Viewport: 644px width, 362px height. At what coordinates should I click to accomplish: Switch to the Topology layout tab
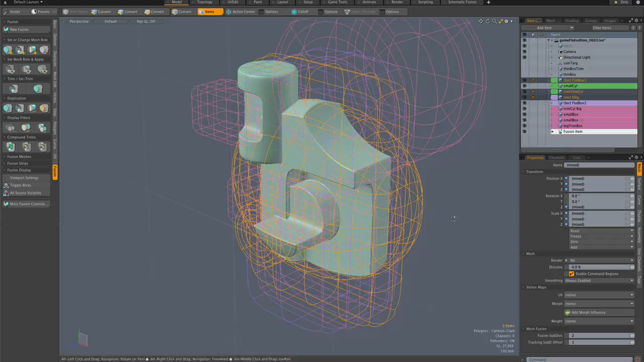(x=204, y=2)
